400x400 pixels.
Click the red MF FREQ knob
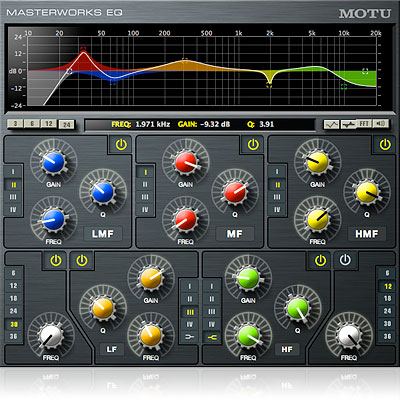(186, 220)
